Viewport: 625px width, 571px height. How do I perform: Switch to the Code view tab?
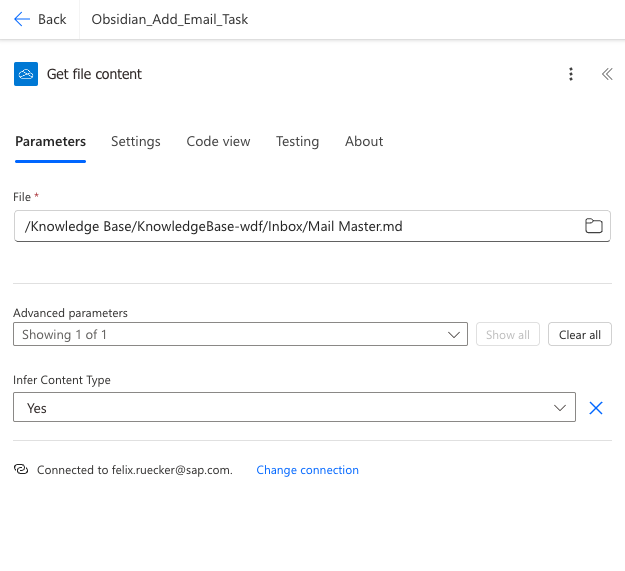[218, 142]
